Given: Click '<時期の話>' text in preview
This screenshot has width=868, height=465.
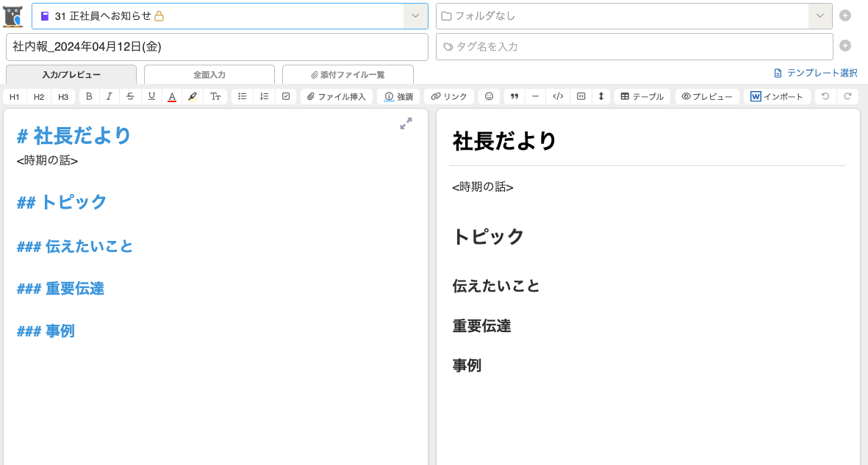Looking at the screenshot, I should click(483, 187).
